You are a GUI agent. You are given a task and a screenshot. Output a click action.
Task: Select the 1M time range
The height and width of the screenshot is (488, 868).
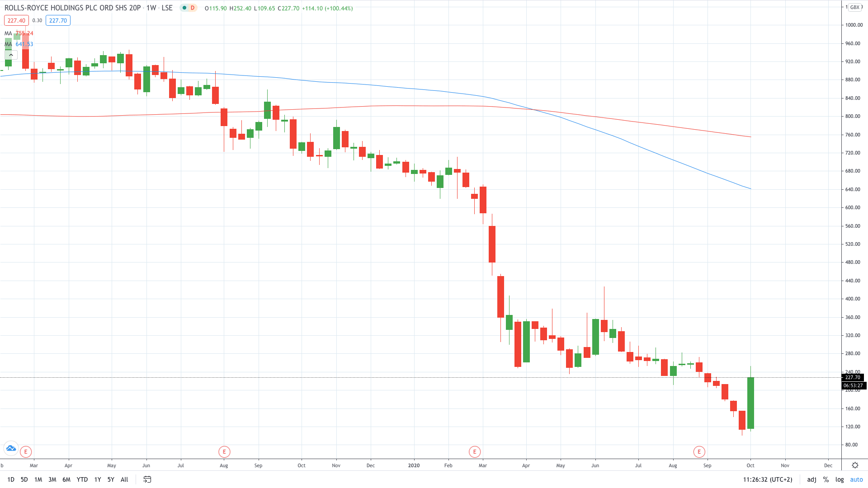coord(38,479)
